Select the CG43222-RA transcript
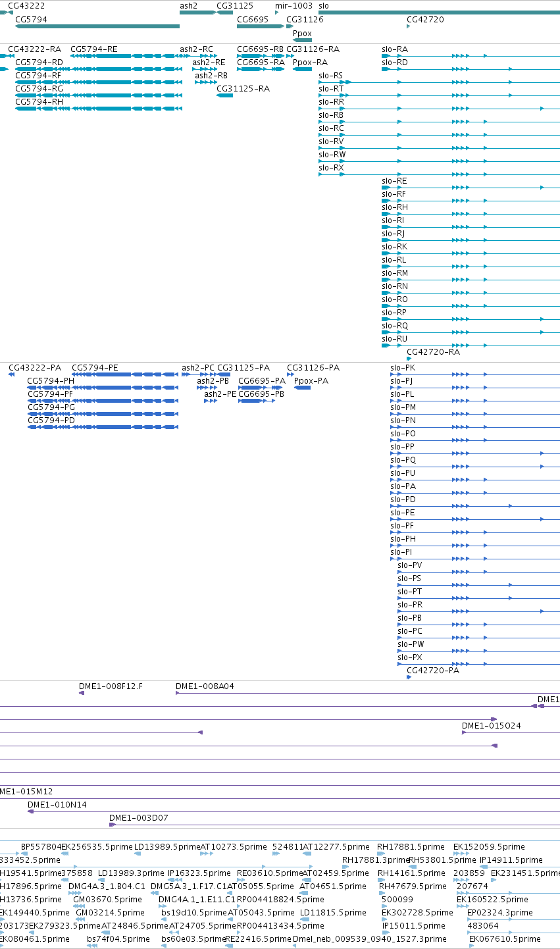Screen dimensions: 560x949 (34, 49)
